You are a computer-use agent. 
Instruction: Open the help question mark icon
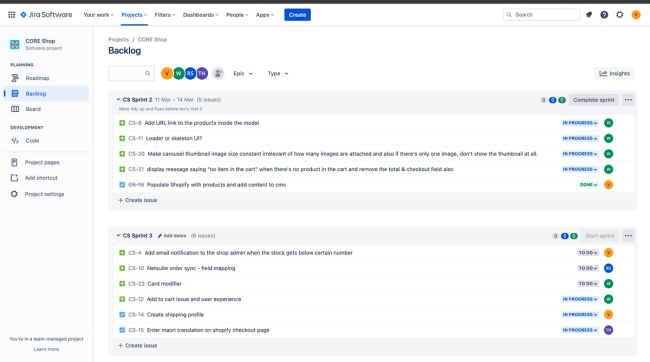pos(604,15)
